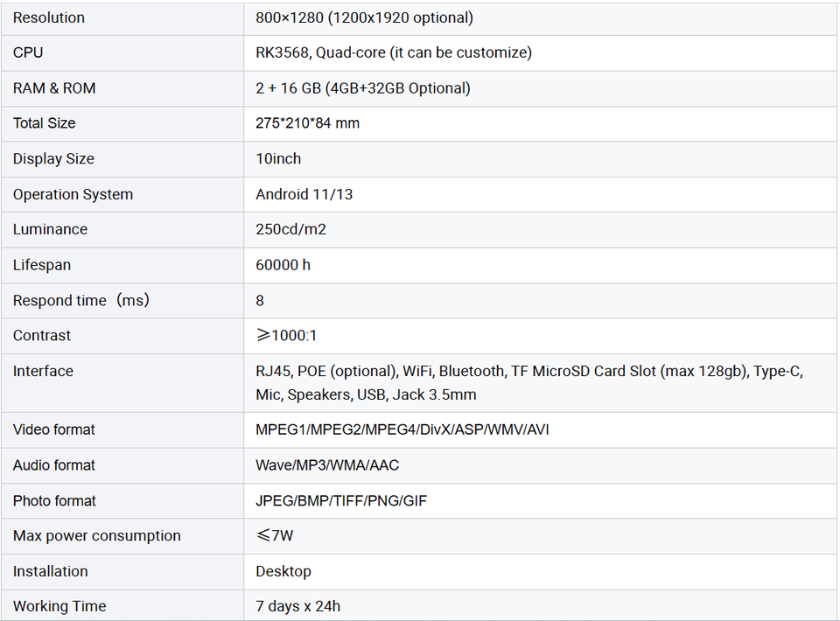Click the Interface row label

(x=43, y=371)
